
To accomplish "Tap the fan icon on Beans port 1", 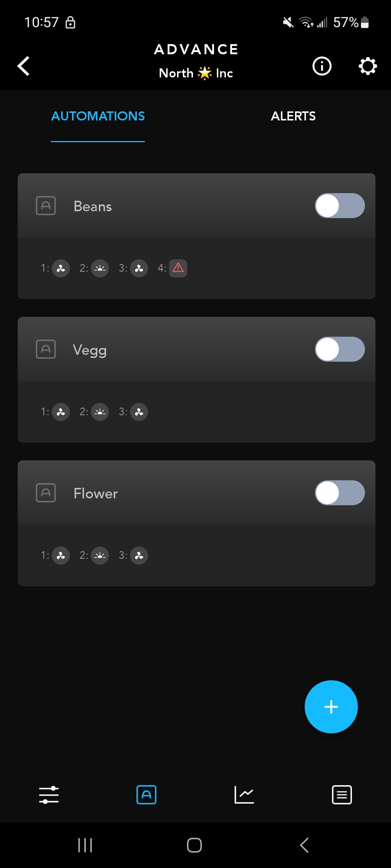I will click(x=61, y=268).
